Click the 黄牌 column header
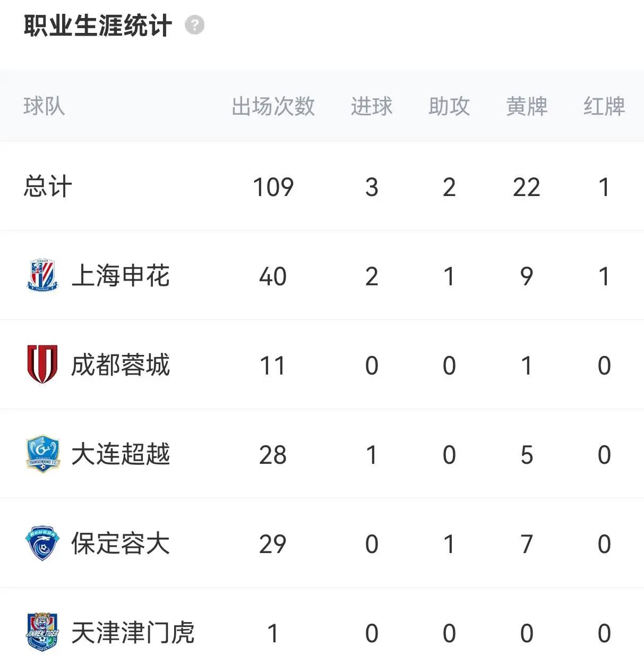The image size is (644, 671). pyautogui.click(x=526, y=106)
